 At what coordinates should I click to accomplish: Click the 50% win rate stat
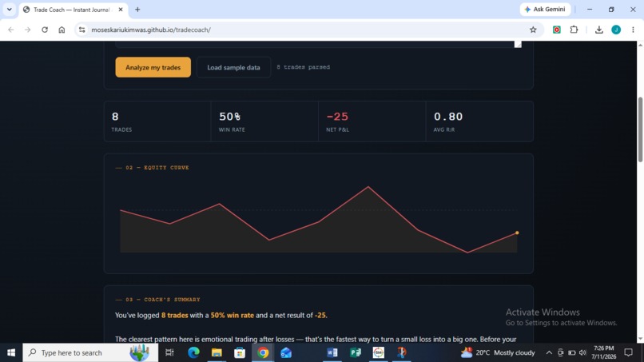tap(229, 117)
